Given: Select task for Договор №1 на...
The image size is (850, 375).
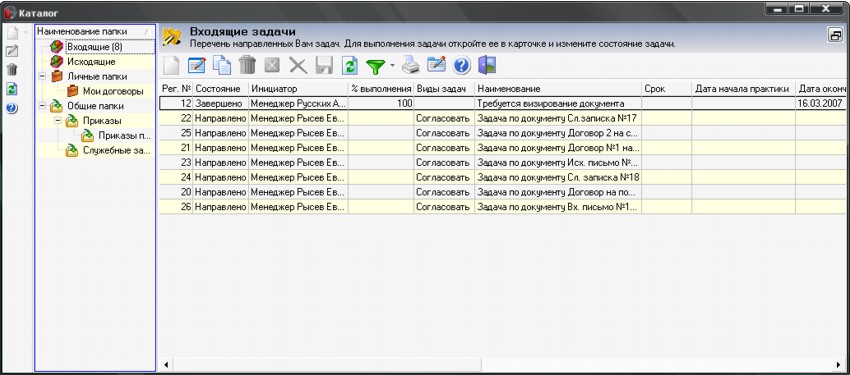Looking at the screenshot, I should coord(503,147).
